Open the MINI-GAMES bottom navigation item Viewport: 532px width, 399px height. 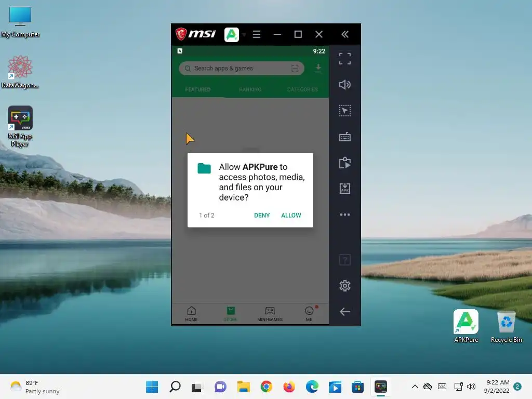270,314
